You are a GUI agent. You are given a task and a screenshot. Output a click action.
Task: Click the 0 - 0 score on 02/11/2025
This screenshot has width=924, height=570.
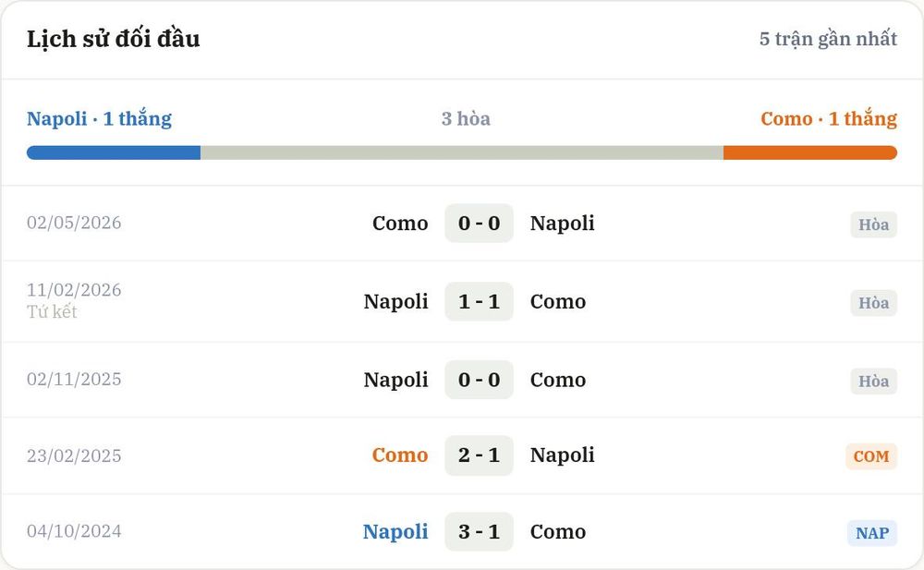click(479, 380)
